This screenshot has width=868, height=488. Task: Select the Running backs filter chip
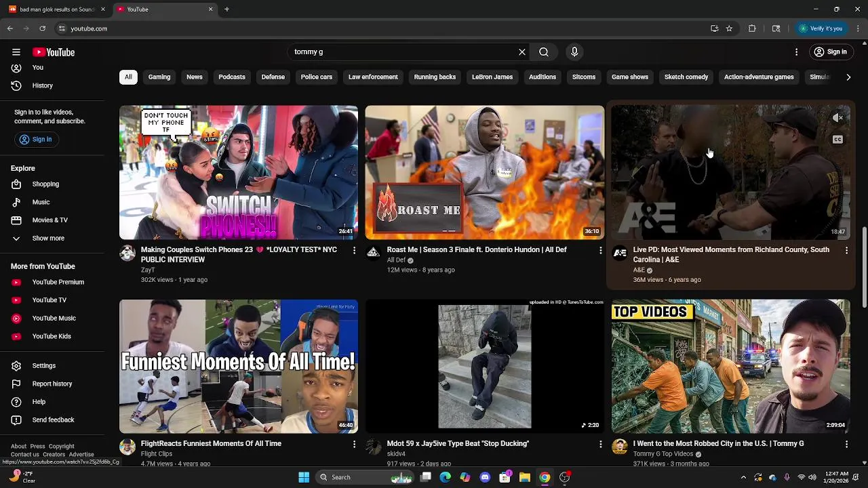435,77
